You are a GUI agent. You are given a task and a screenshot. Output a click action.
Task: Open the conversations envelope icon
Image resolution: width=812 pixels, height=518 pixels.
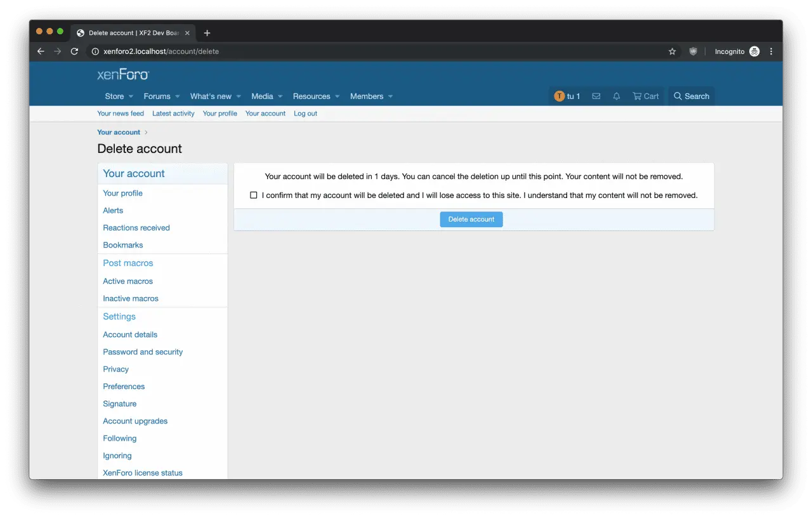click(596, 96)
